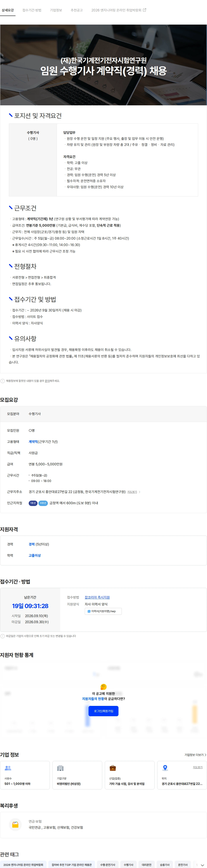Select the 대리운전 tag

click(146, 865)
